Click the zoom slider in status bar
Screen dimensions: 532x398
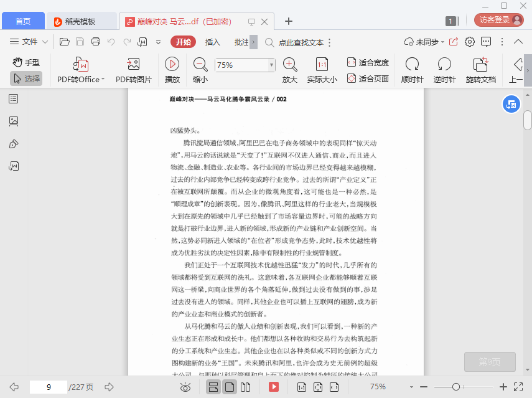point(456,387)
